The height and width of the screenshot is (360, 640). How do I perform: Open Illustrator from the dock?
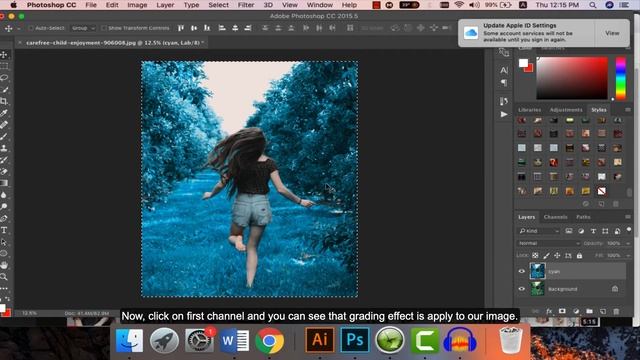[x=320, y=340]
